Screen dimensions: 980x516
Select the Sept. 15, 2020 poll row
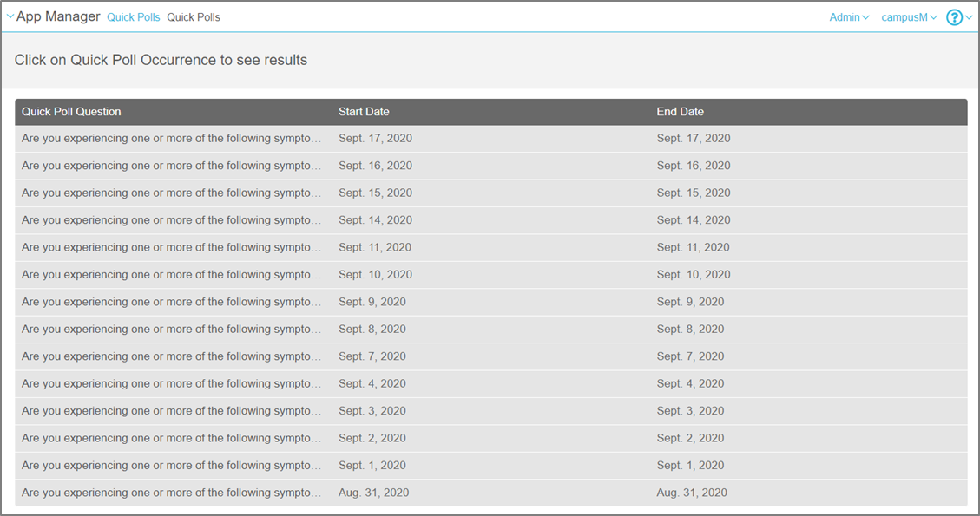172,193
